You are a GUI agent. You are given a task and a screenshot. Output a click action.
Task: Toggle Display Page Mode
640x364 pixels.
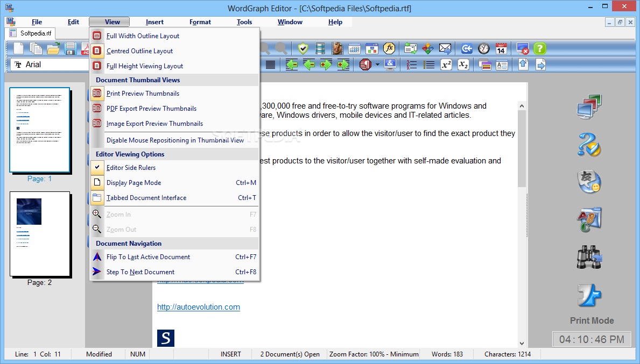(x=175, y=183)
